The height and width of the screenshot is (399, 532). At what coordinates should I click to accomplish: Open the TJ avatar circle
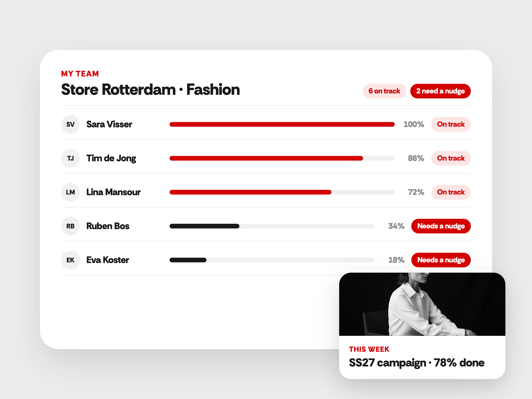[x=70, y=158]
